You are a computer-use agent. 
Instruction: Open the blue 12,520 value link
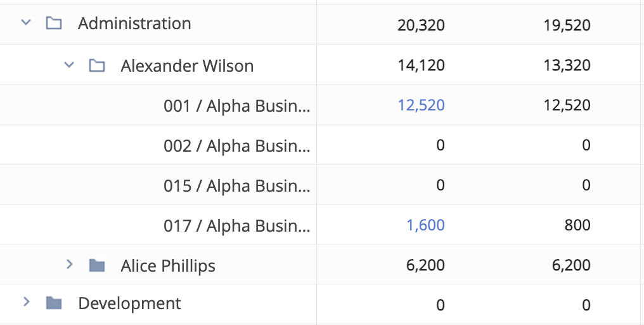[x=421, y=105]
